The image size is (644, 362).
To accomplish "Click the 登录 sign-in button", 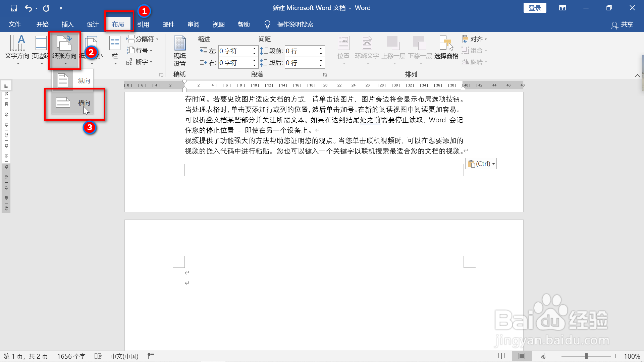I will (x=535, y=8).
